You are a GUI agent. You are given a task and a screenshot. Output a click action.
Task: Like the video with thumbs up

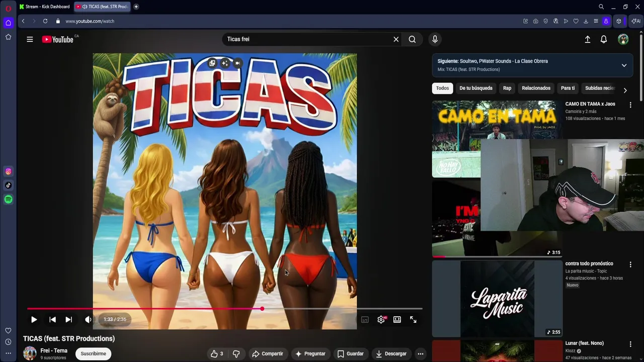click(217, 353)
